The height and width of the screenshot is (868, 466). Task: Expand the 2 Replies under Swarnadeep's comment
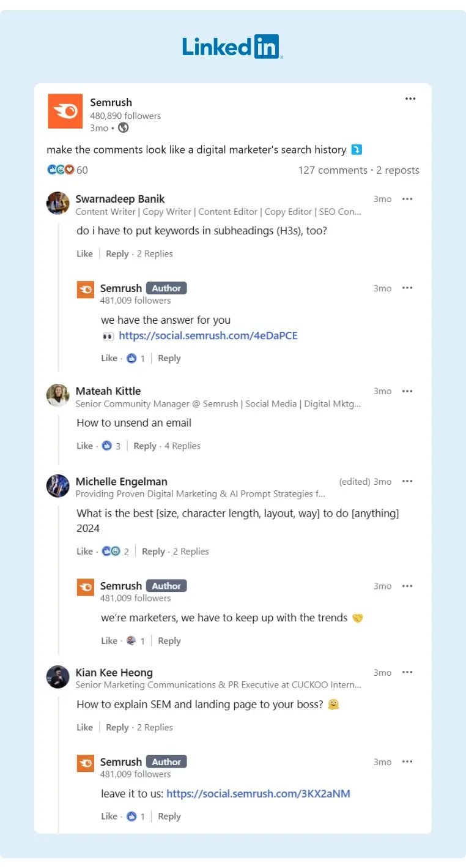point(155,253)
